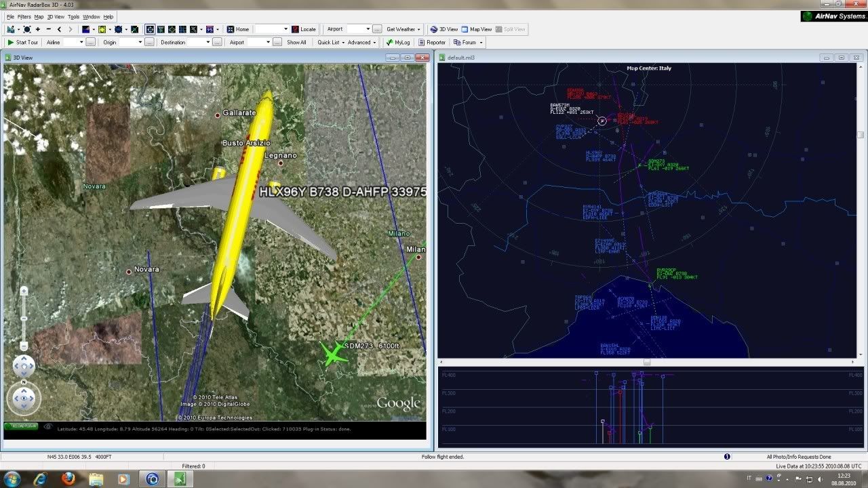
Task: Switch to 3D View in toolbar
Action: tap(443, 29)
